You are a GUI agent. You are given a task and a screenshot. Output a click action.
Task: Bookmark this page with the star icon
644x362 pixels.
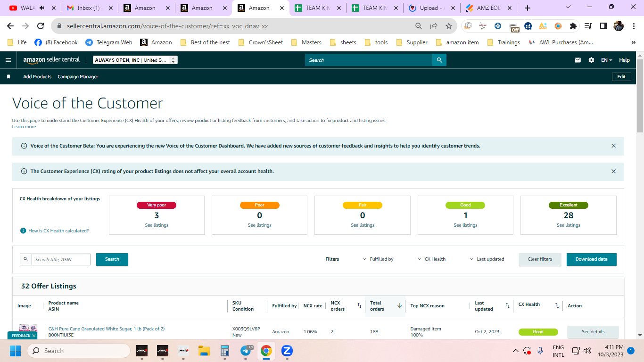pyautogui.click(x=449, y=26)
